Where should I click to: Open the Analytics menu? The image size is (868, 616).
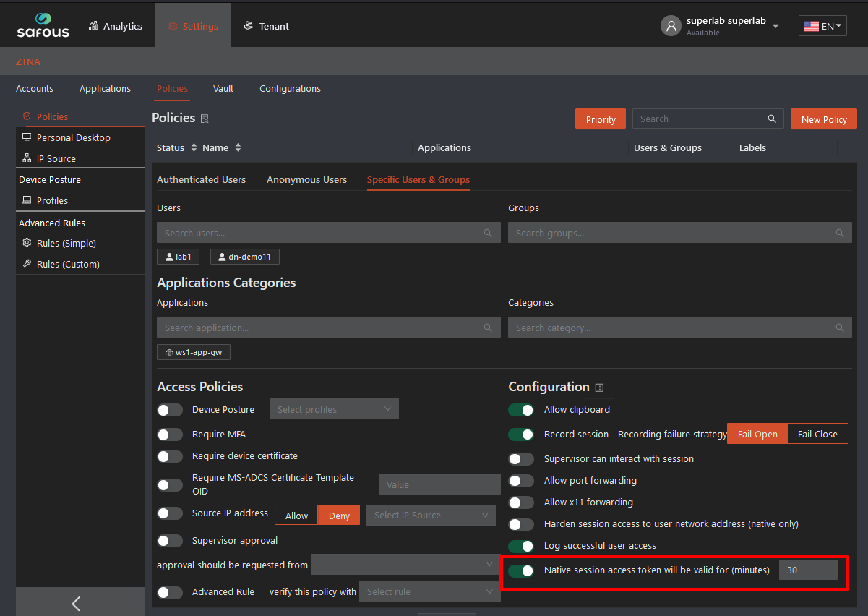click(115, 26)
